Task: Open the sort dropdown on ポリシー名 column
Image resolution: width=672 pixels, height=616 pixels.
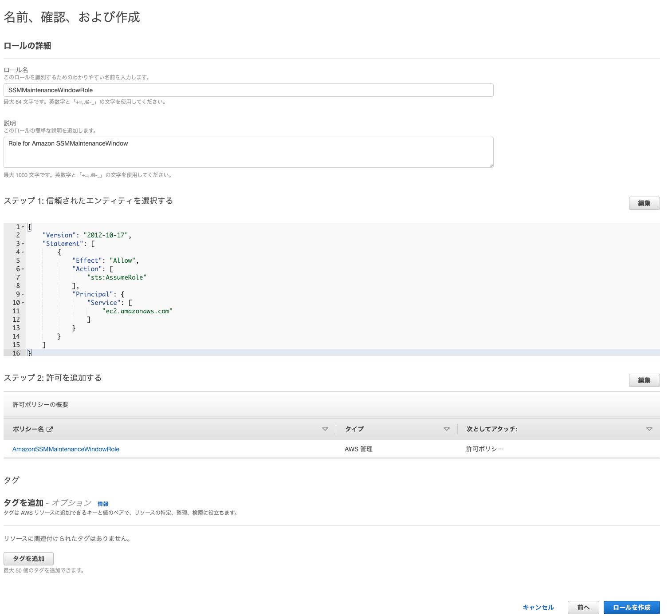Action: click(x=325, y=429)
